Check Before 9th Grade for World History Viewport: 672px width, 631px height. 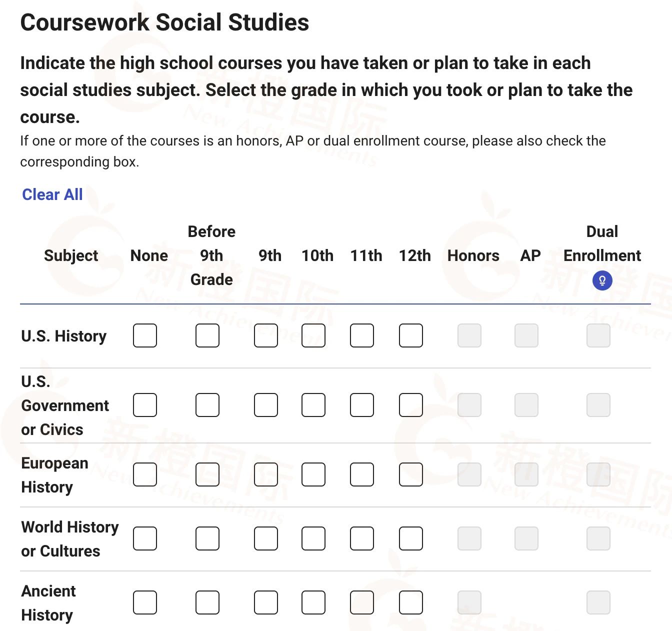coord(207,538)
